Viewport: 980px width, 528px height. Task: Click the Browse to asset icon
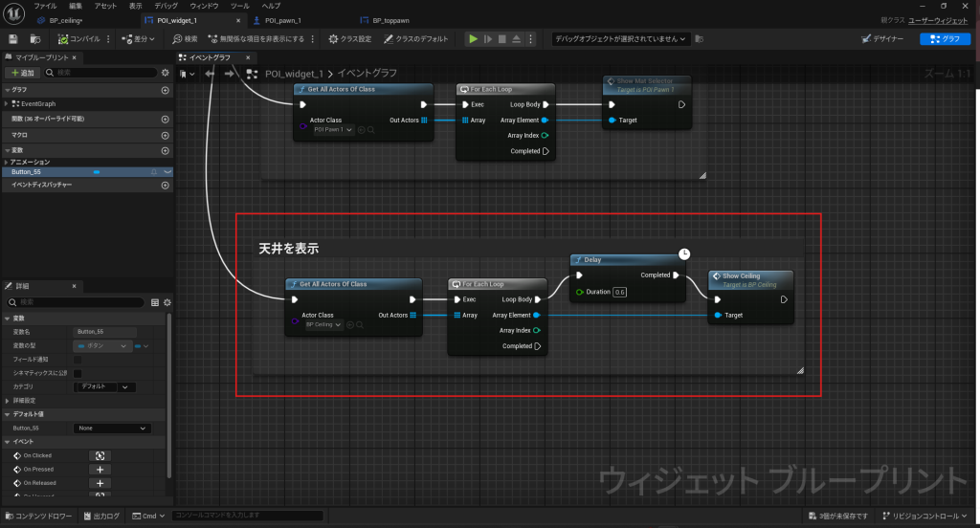pos(35,39)
